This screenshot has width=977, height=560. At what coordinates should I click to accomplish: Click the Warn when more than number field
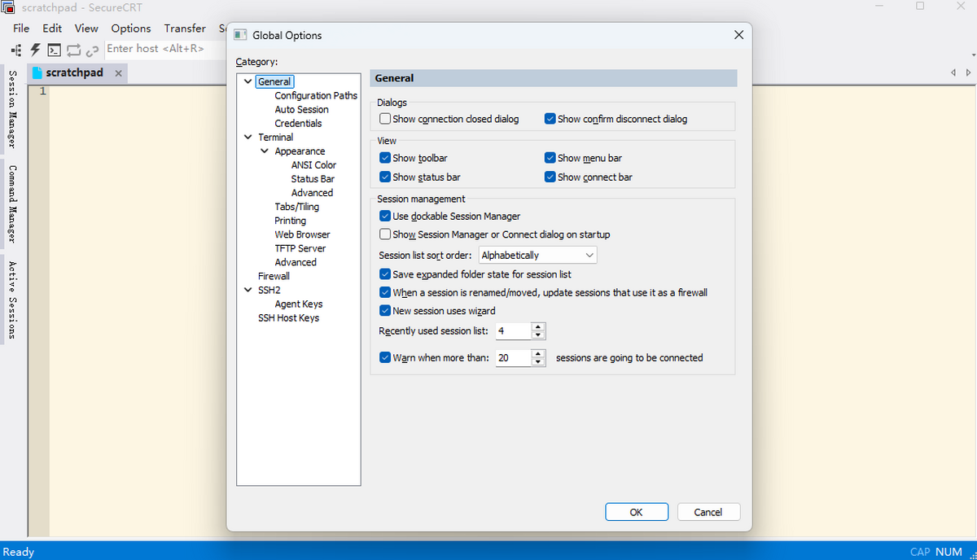tap(513, 358)
